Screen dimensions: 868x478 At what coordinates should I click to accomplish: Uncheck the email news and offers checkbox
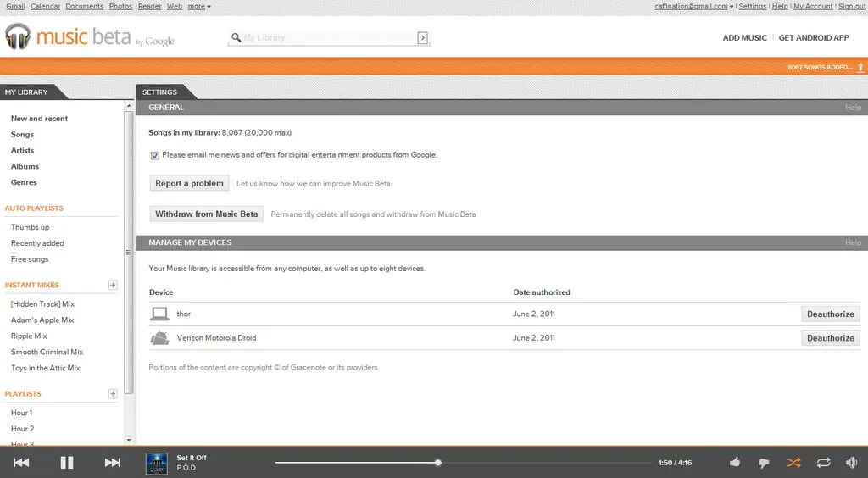[155, 155]
